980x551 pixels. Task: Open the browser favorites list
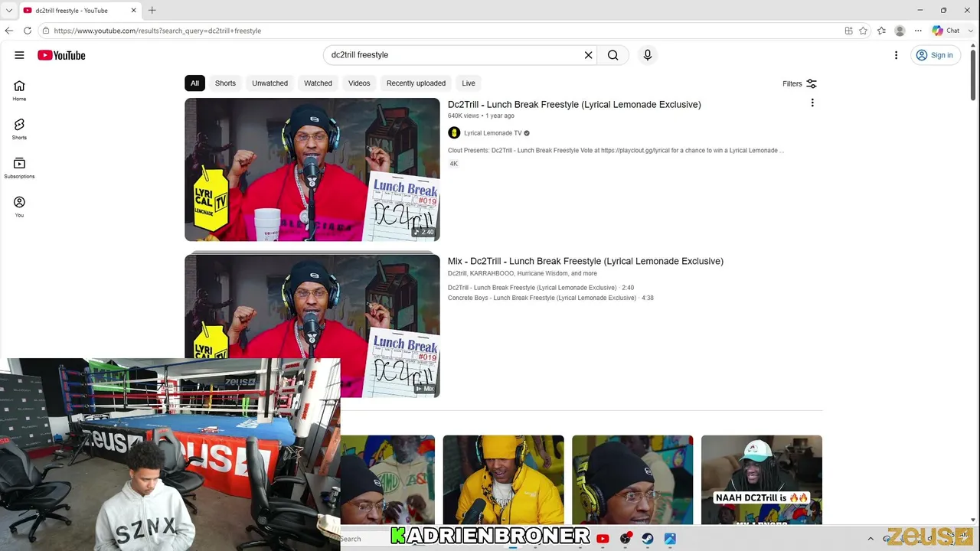[x=881, y=31]
